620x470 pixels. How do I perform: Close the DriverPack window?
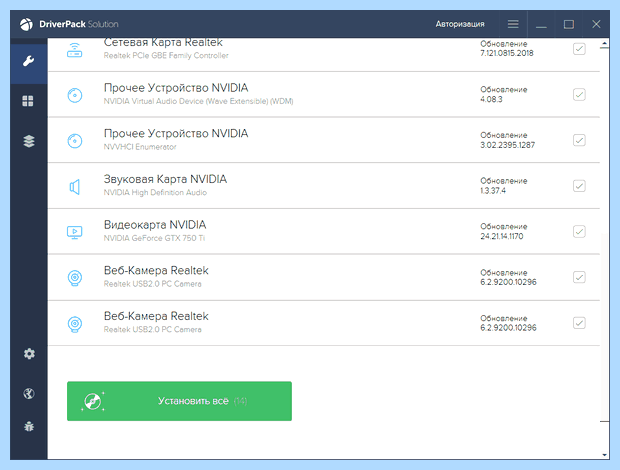point(596,24)
